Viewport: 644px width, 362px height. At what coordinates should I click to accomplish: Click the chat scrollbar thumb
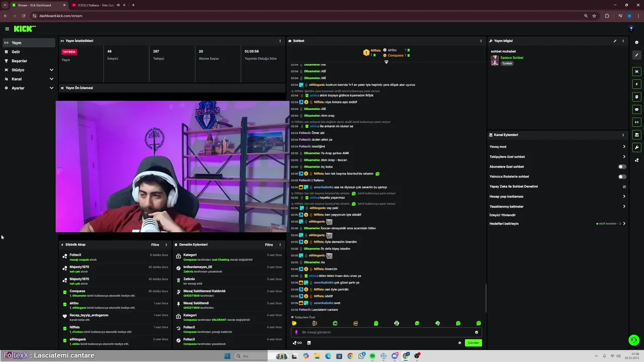pyautogui.click(x=486, y=298)
